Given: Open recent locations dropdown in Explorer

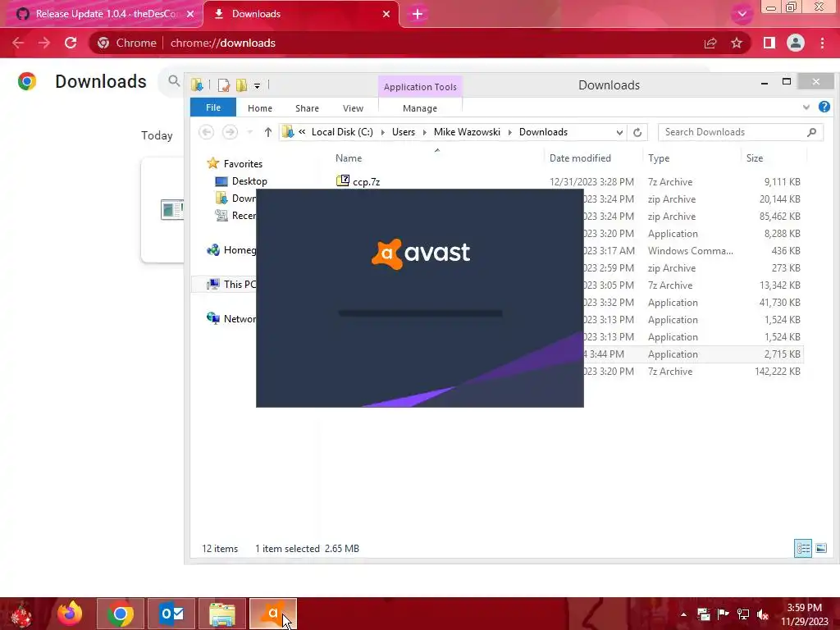Looking at the screenshot, I should [x=249, y=132].
